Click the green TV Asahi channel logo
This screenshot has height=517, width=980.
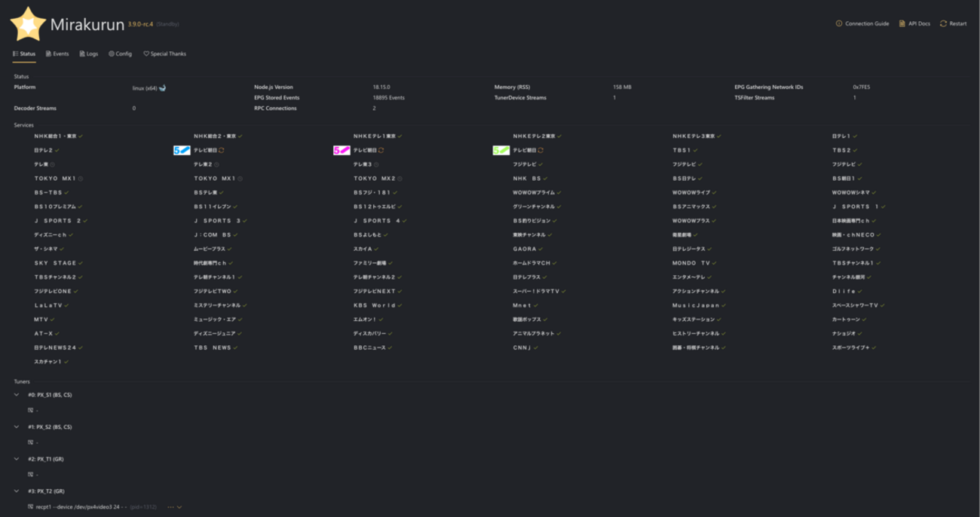click(501, 151)
